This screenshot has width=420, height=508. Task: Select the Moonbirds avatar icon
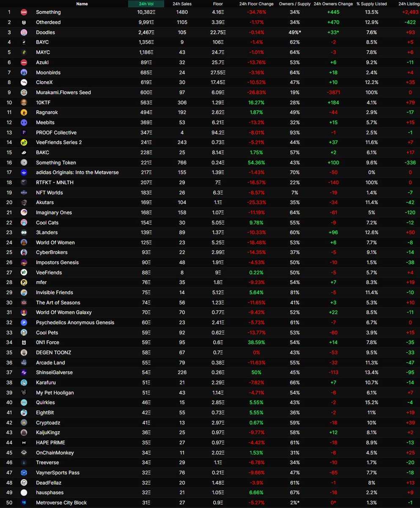tap(24, 72)
